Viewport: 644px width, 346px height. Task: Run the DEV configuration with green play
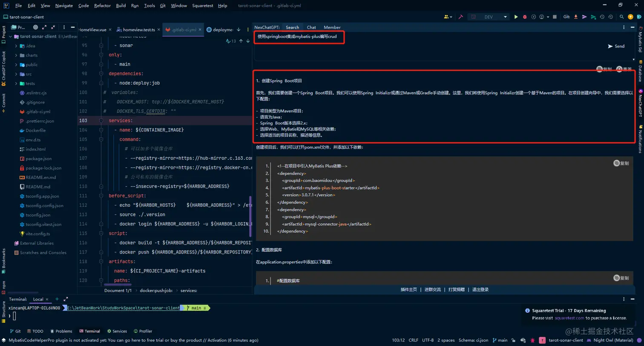516,17
